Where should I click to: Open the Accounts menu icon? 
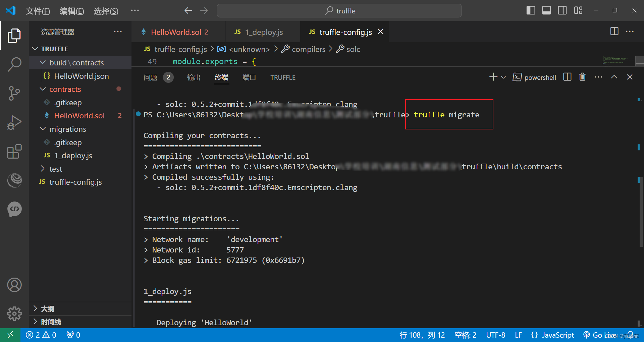pyautogui.click(x=14, y=285)
